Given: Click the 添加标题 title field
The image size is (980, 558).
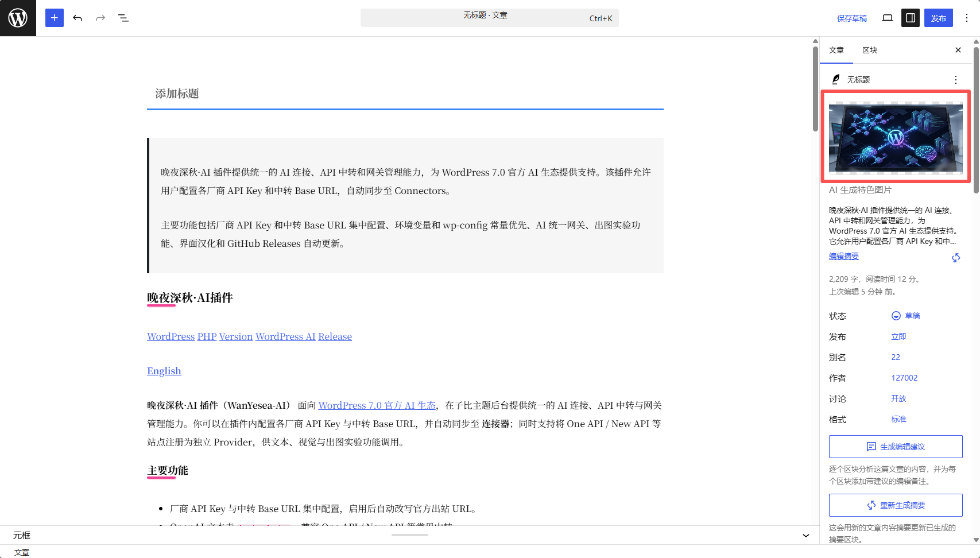Looking at the screenshot, I should [405, 94].
